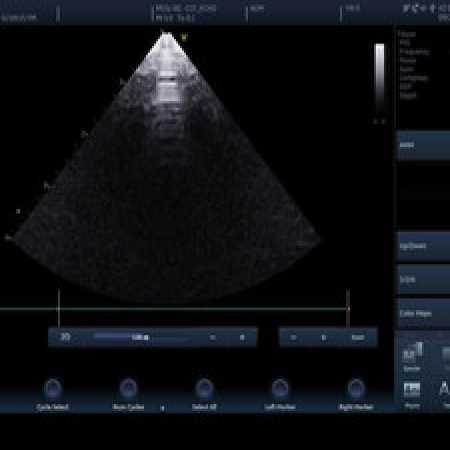450x450 pixels.
Task: Click the Left Marker knob
Action: click(280, 388)
